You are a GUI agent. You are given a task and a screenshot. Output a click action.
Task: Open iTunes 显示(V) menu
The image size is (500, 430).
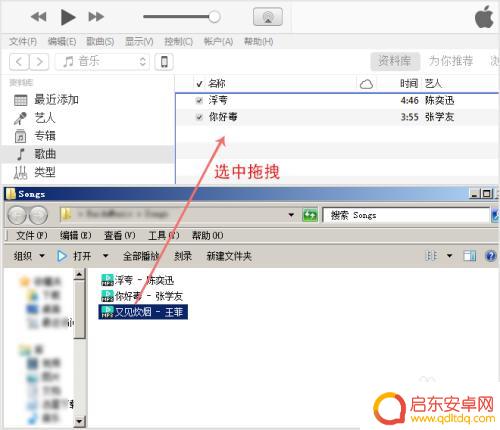click(139, 42)
